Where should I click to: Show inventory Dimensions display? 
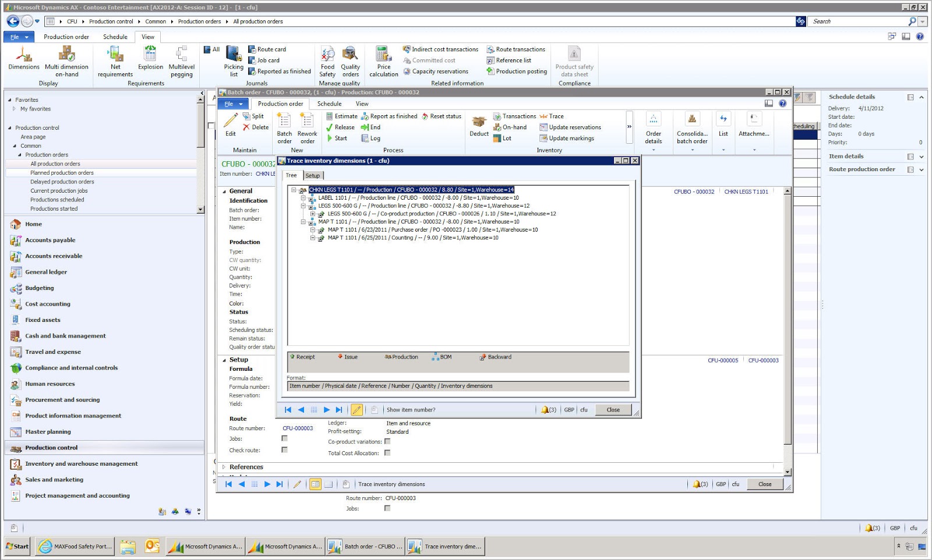coord(24,58)
